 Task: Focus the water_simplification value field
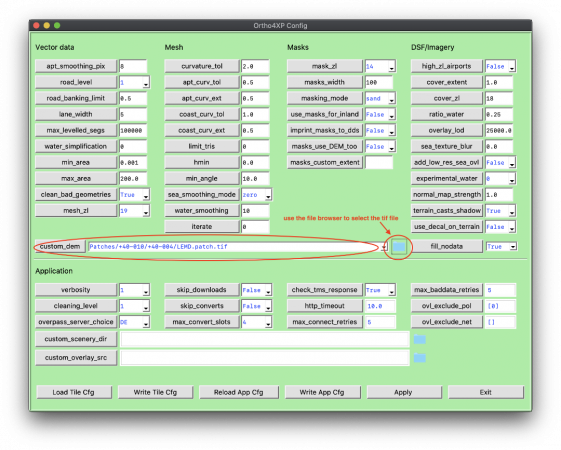(x=133, y=147)
